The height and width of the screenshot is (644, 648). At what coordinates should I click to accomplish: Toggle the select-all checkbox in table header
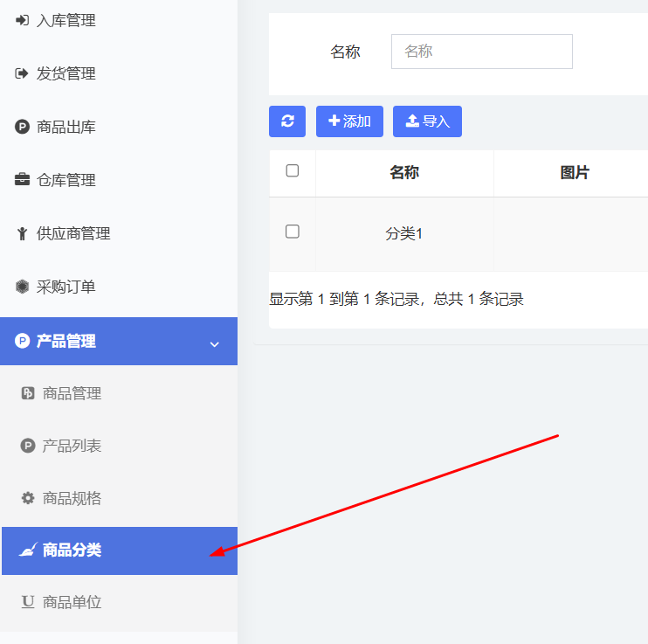point(293,171)
